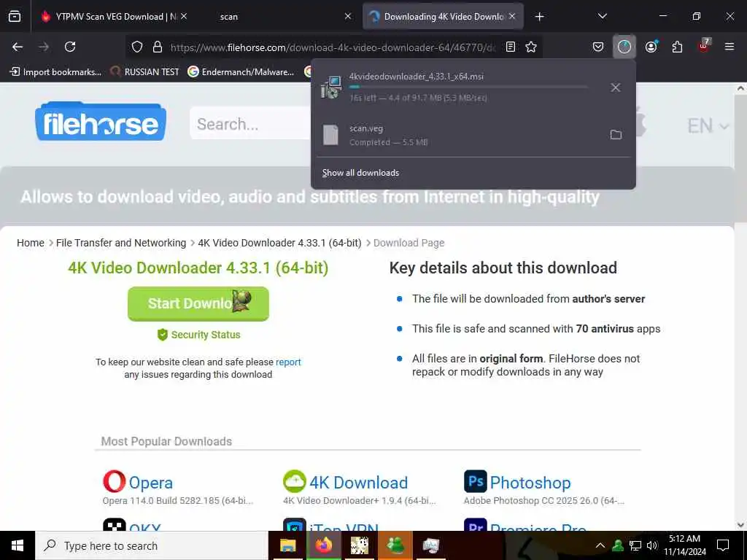Image resolution: width=747 pixels, height=560 pixels.
Task: Open the notification center icon
Action: pyautogui.click(x=723, y=545)
